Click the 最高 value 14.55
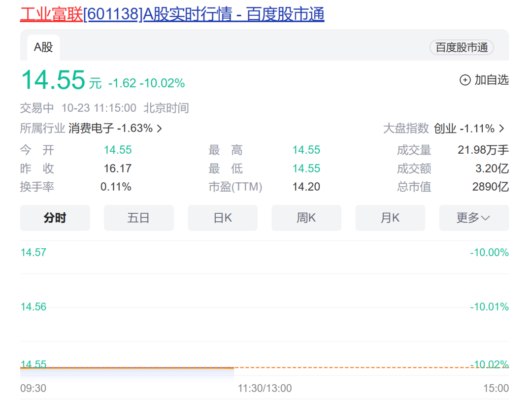The width and height of the screenshot is (532, 402). pos(306,150)
